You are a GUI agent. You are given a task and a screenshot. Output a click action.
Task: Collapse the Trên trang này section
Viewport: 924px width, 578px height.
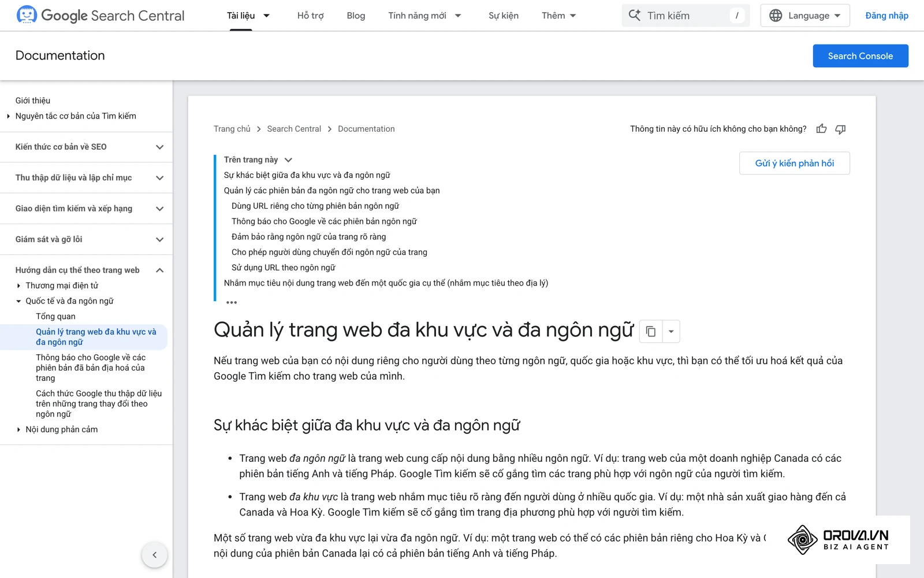pyautogui.click(x=288, y=160)
